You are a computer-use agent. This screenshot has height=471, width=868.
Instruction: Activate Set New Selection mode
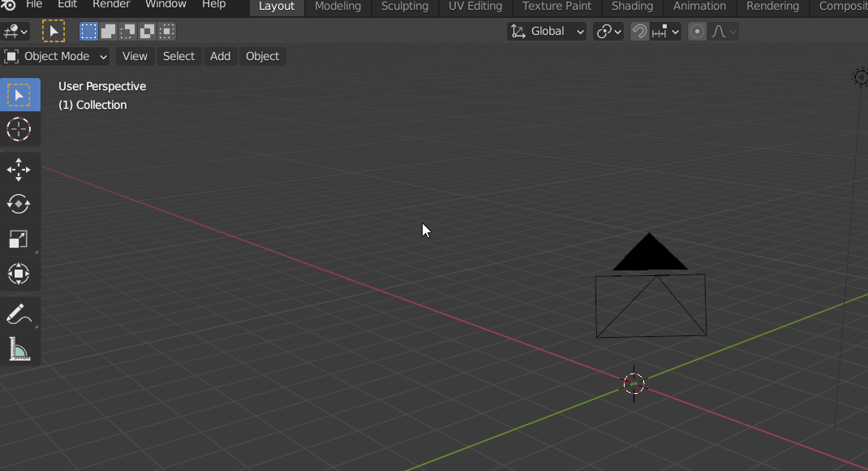(88, 32)
